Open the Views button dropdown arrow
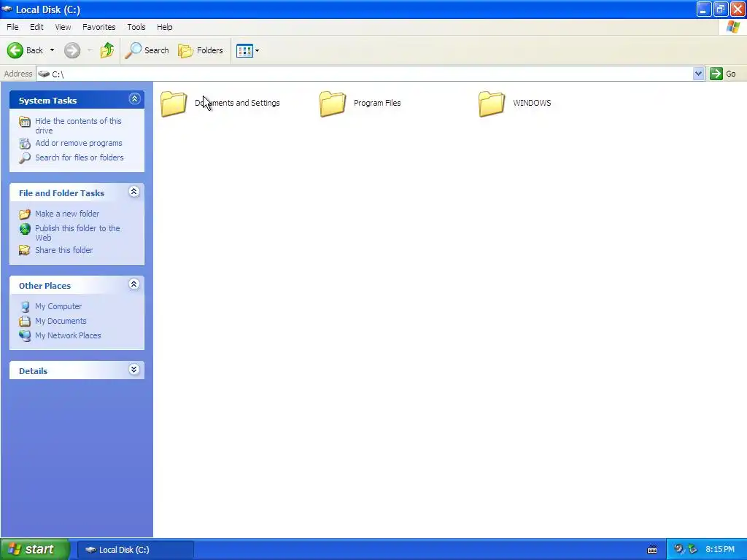Viewport: 747px width, 560px height. 258,50
